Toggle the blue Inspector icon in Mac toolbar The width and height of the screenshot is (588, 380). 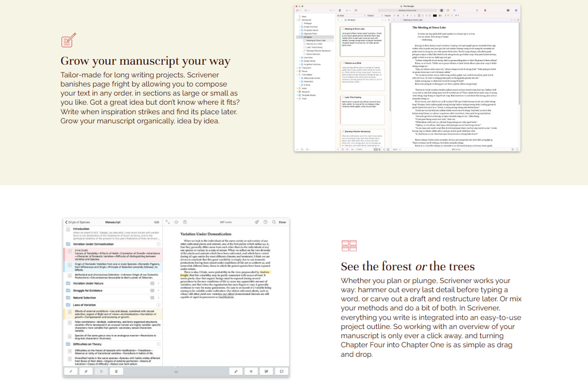516,10
